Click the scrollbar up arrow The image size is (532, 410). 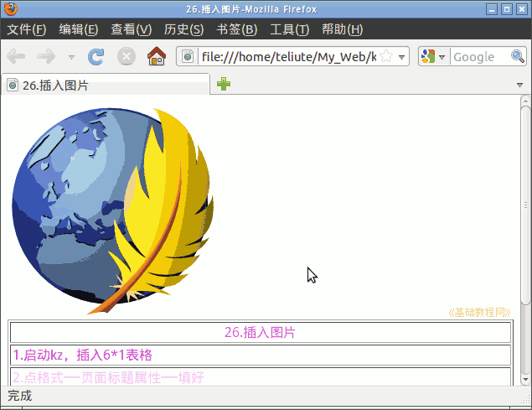tap(525, 101)
